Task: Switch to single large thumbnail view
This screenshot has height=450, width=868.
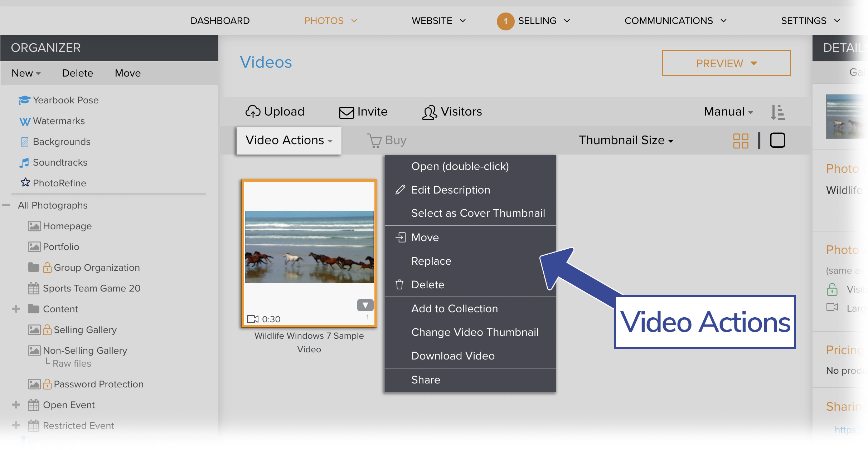Action: tap(777, 140)
